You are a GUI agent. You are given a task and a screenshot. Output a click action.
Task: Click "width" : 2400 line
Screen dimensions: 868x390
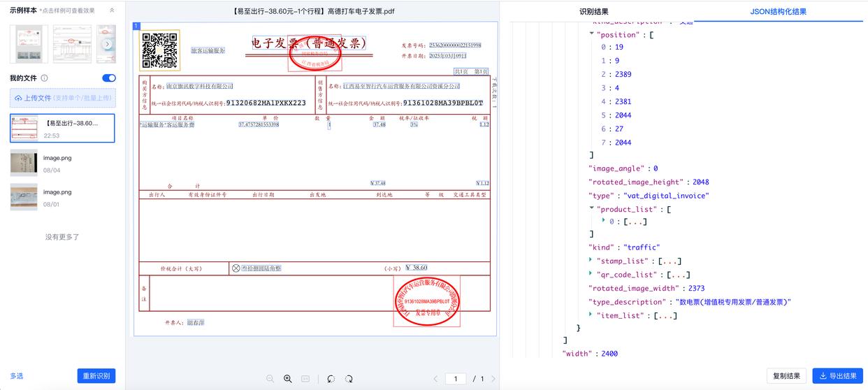pos(590,354)
